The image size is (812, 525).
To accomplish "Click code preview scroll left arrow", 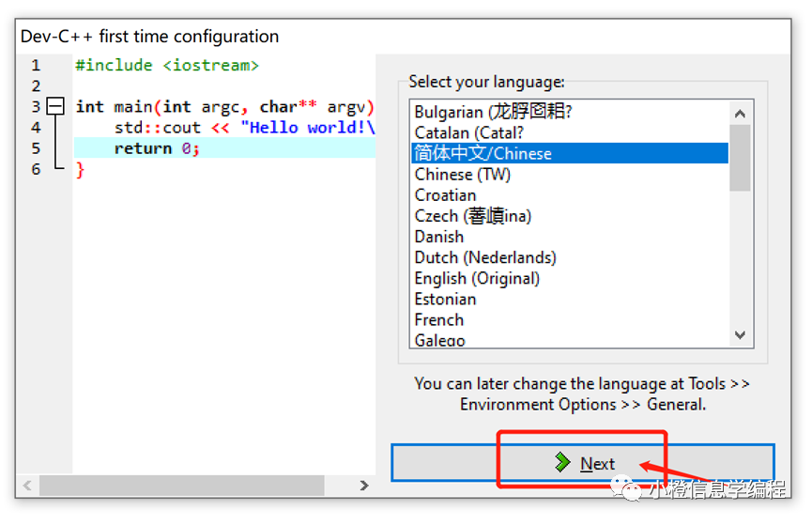I will [x=27, y=486].
